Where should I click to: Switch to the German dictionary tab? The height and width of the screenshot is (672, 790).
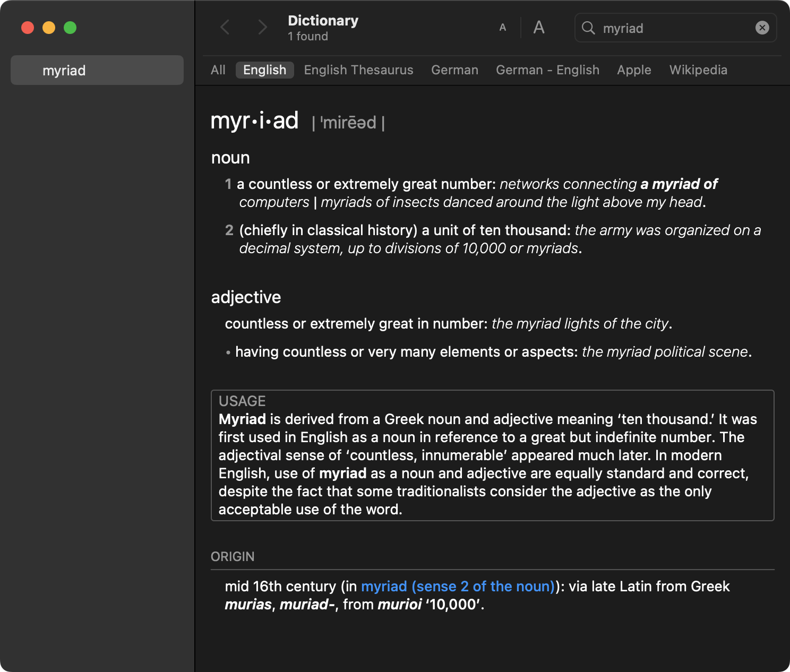(454, 70)
